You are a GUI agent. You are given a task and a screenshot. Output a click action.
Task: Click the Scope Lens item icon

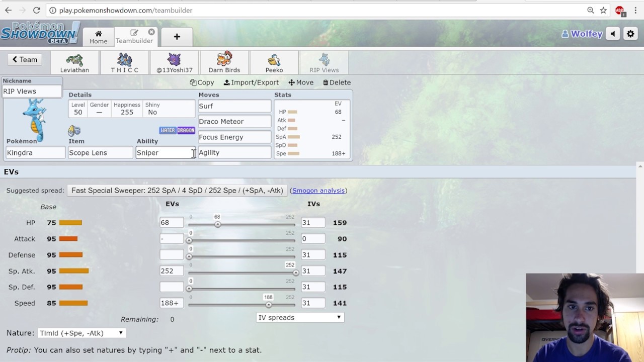pyautogui.click(x=74, y=131)
